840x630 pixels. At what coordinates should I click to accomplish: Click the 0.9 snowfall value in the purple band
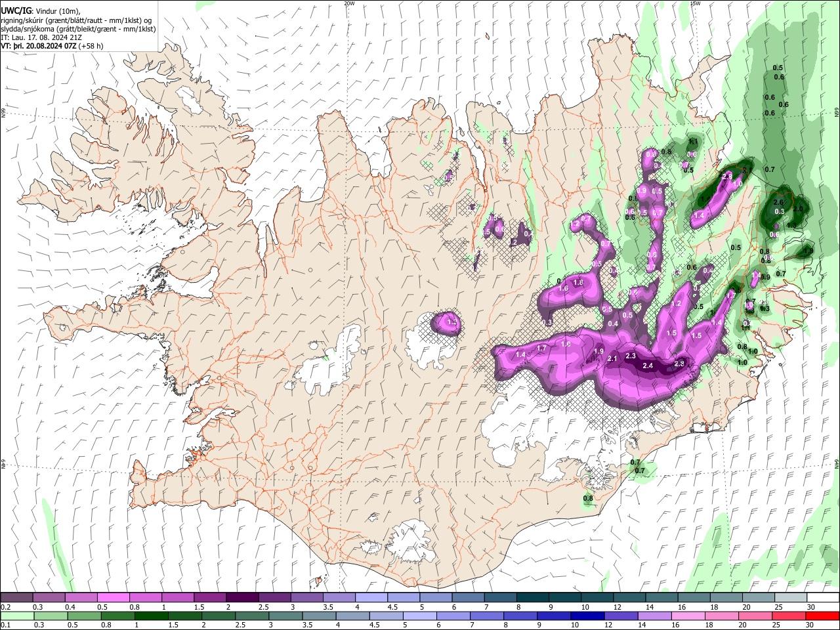coord(642,190)
